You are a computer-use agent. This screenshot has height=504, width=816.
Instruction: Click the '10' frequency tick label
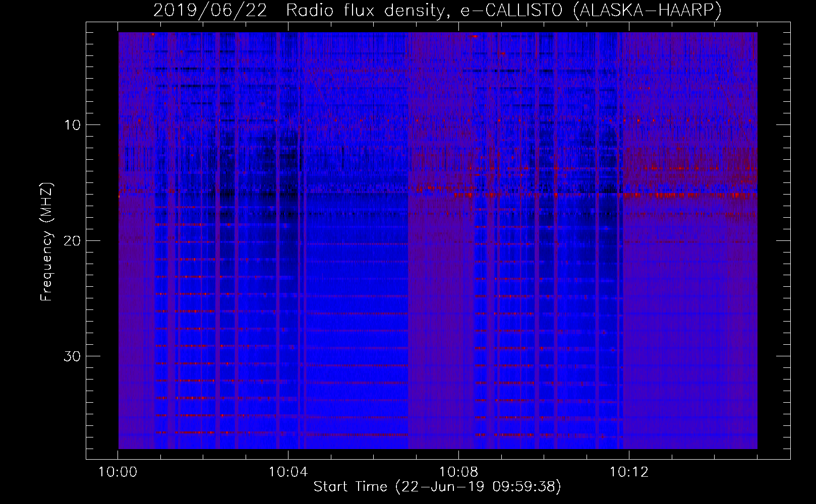[73, 125]
